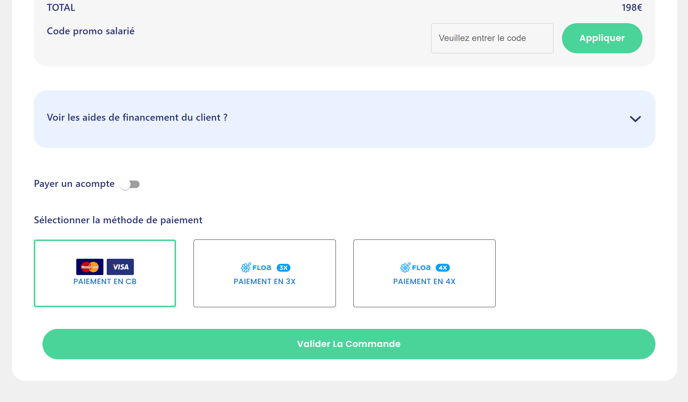The width and height of the screenshot is (688, 402).
Task: Click the TOTAL label text
Action: pos(61,8)
